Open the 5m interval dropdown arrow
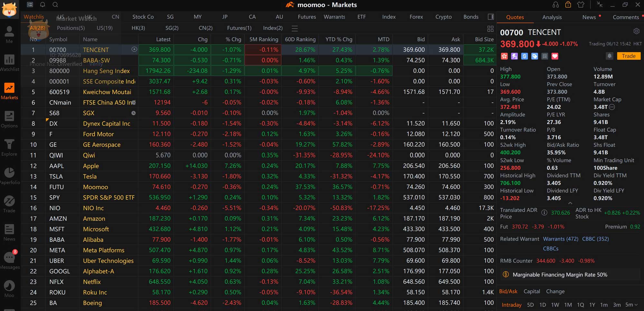This screenshot has width=644, height=311. point(636,305)
